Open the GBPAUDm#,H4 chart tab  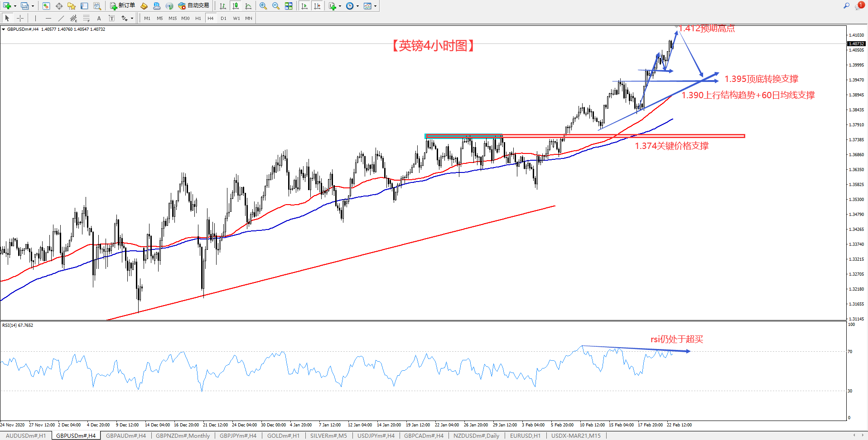click(126, 435)
